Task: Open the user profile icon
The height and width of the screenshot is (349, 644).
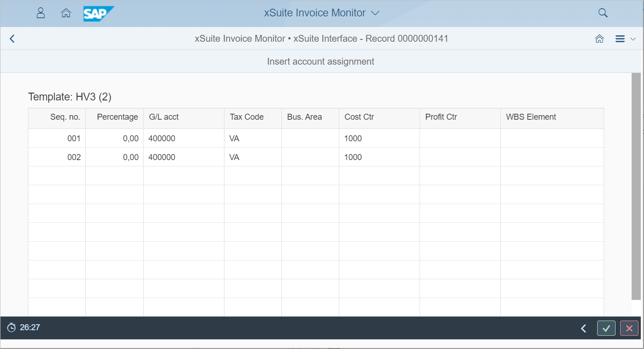Action: tap(40, 13)
